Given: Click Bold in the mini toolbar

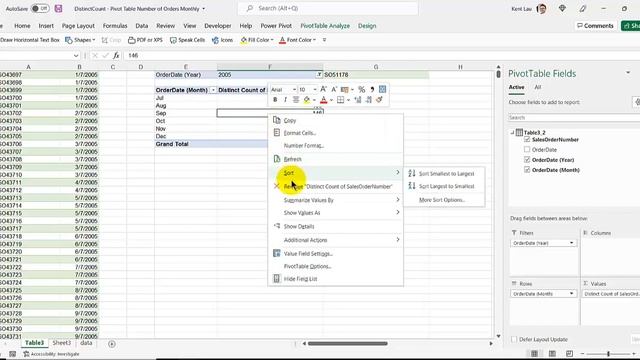Looking at the screenshot, I should click(275, 100).
